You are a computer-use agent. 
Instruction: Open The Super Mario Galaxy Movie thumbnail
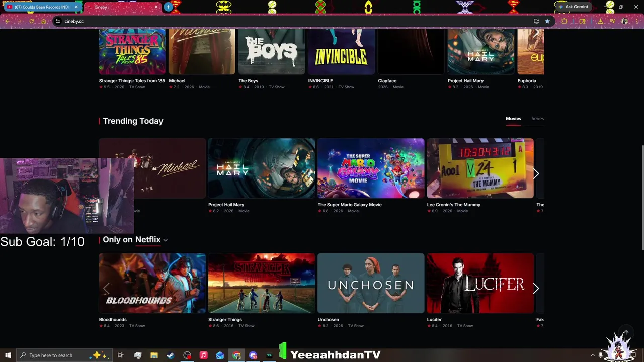pyautogui.click(x=371, y=168)
